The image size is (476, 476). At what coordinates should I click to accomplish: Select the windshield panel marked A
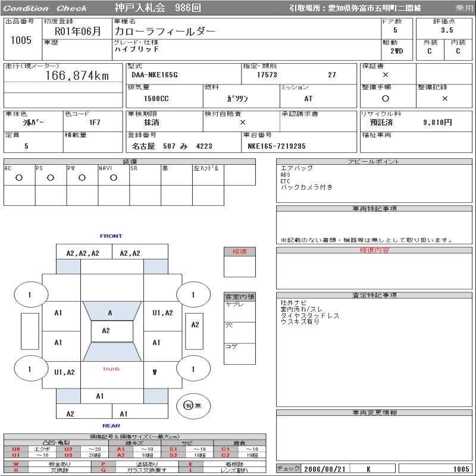point(110,312)
